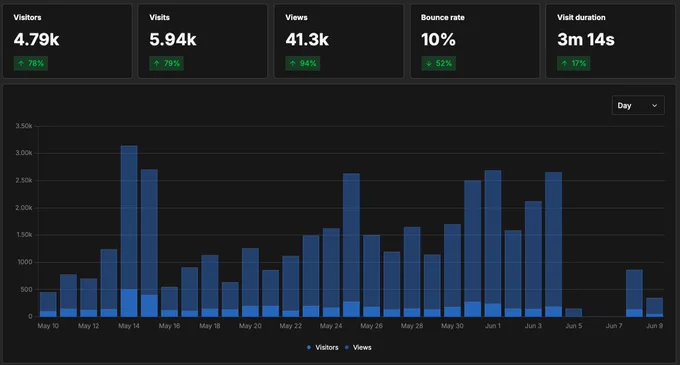Click the bar above May 24
Viewport: 680px width, 365px height.
coord(331,272)
